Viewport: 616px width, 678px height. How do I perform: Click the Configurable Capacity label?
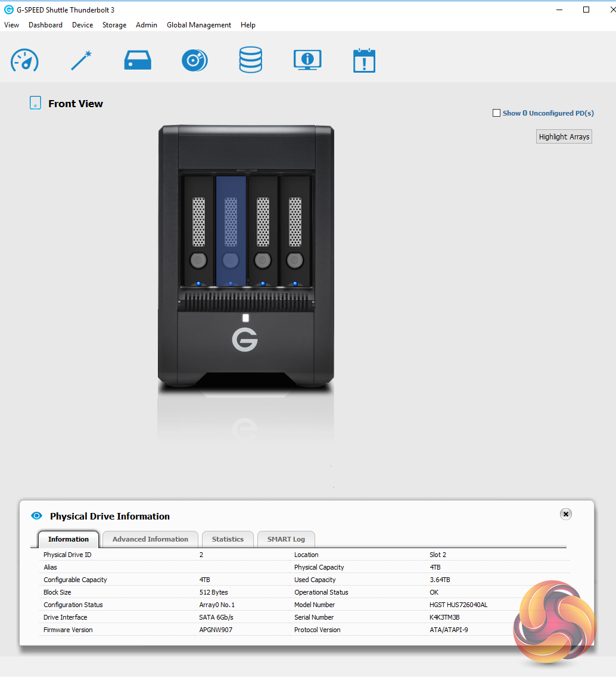click(75, 580)
